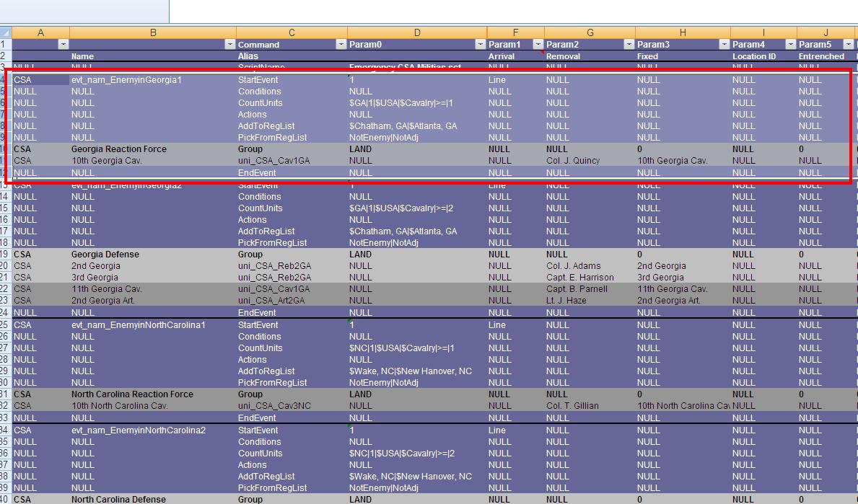Click the Select All corner button

tap(6, 32)
